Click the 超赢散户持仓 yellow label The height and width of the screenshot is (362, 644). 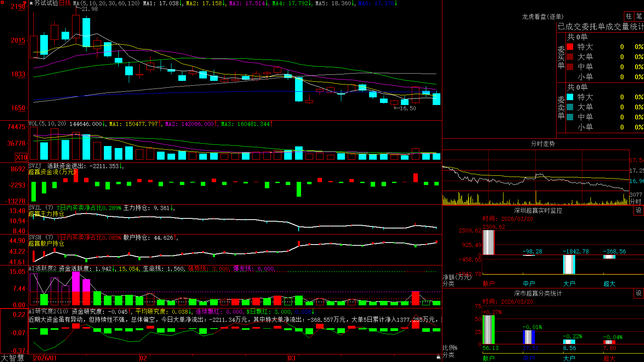46,243
